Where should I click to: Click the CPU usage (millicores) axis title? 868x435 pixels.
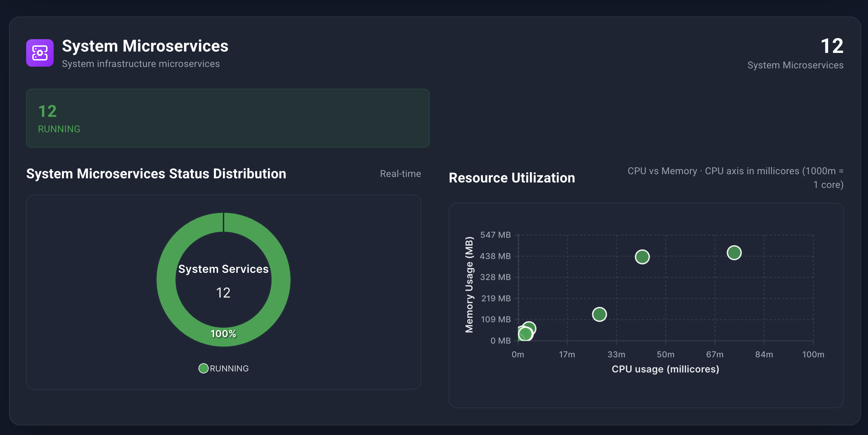click(x=665, y=369)
